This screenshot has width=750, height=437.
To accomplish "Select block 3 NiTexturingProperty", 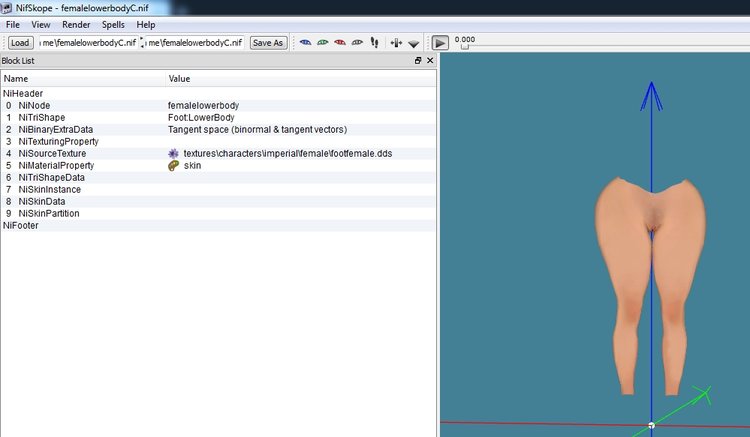I will click(x=218, y=141).
